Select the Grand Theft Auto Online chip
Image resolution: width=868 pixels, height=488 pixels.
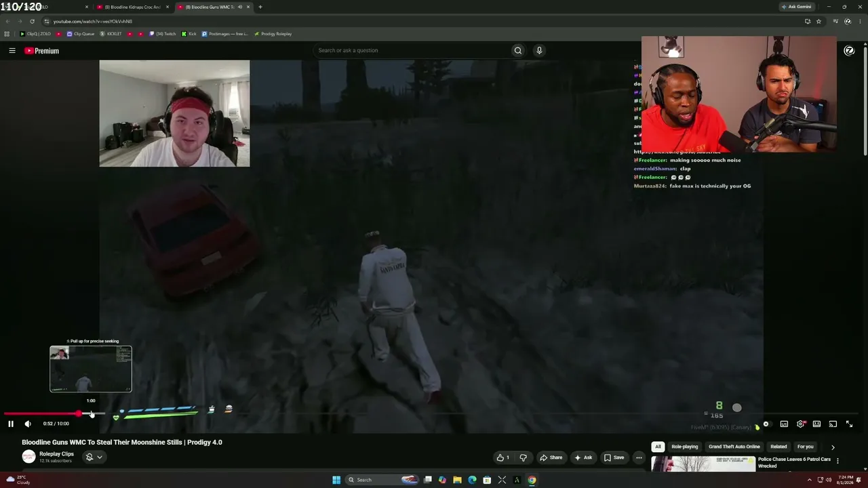coord(734,447)
